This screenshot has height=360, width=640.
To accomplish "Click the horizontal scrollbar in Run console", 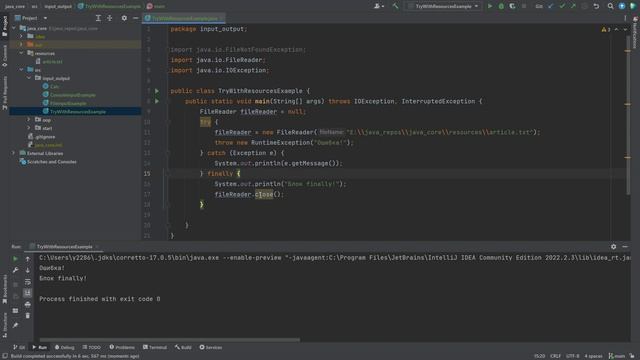I will [169, 340].
